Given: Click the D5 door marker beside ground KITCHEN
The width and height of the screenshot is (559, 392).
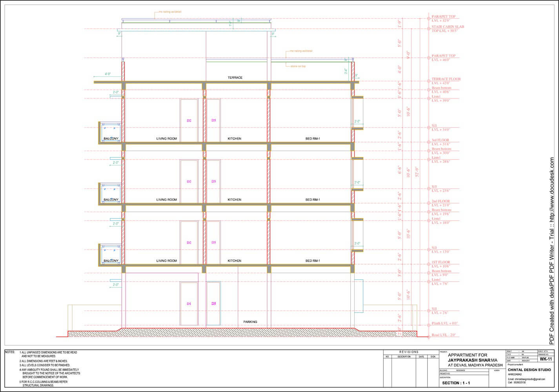Looking at the screenshot, I should coord(214,303).
